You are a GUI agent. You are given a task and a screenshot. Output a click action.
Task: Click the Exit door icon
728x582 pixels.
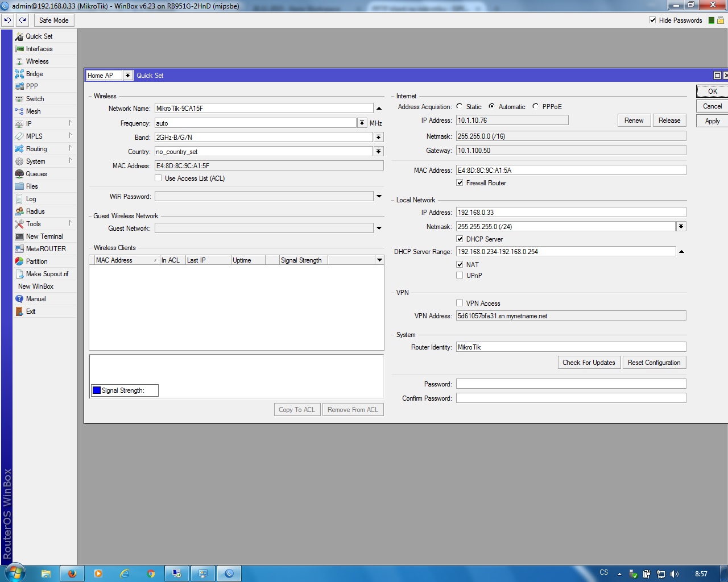19,311
